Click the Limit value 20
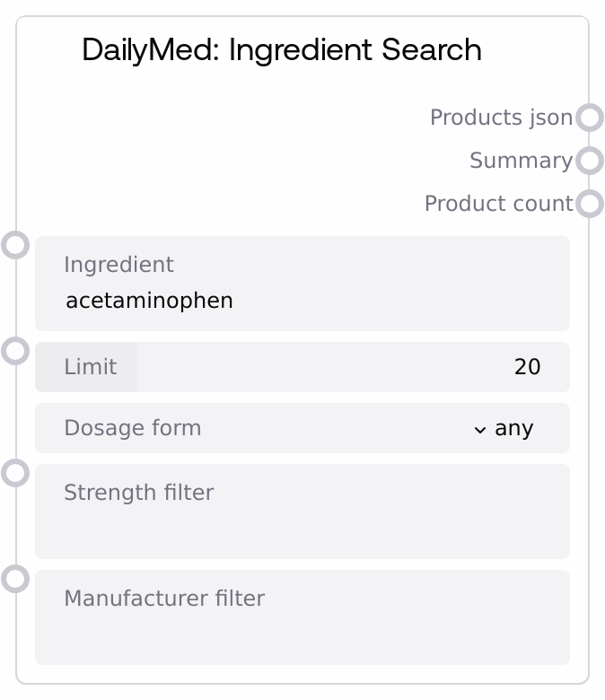This screenshot has height=700, width=605. [527, 367]
